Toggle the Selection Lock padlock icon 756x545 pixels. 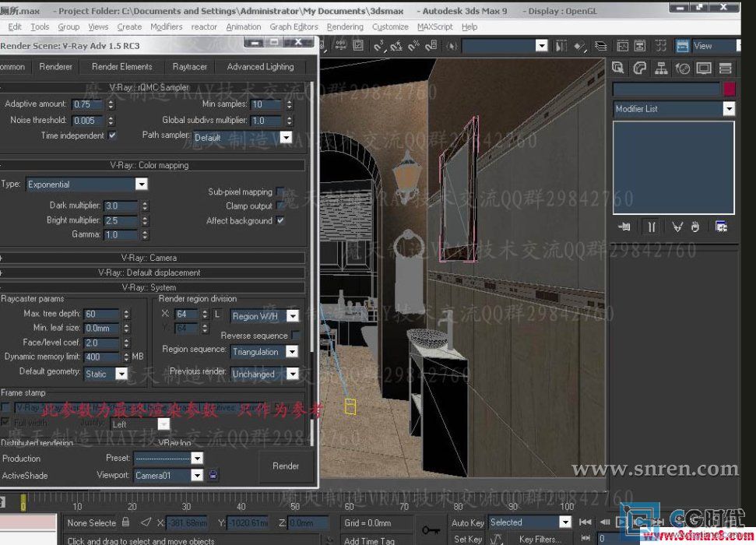coord(125,522)
